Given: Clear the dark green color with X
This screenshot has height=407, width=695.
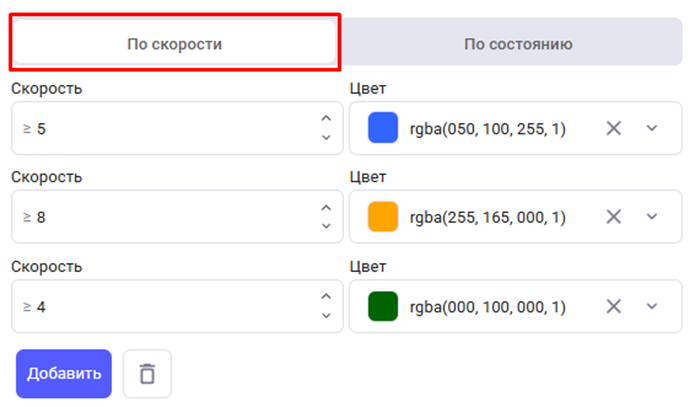Looking at the screenshot, I should pyautogui.click(x=614, y=307).
